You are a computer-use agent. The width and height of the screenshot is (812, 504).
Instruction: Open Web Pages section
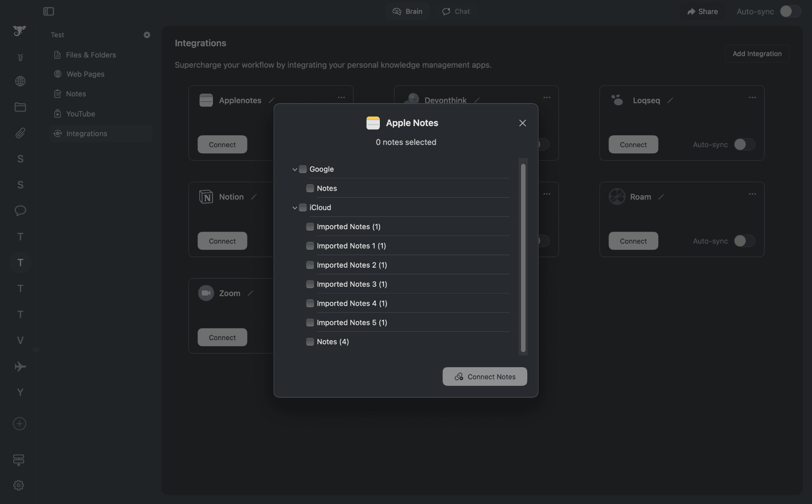[79, 74]
